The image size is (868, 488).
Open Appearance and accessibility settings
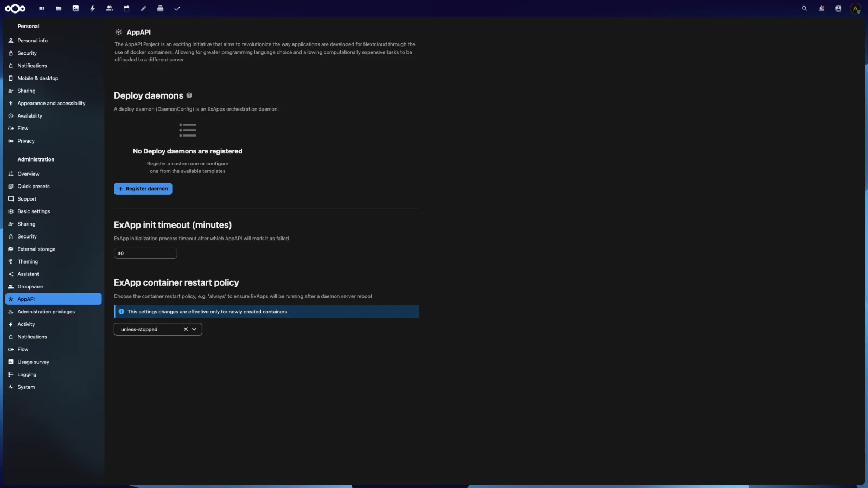(54, 103)
